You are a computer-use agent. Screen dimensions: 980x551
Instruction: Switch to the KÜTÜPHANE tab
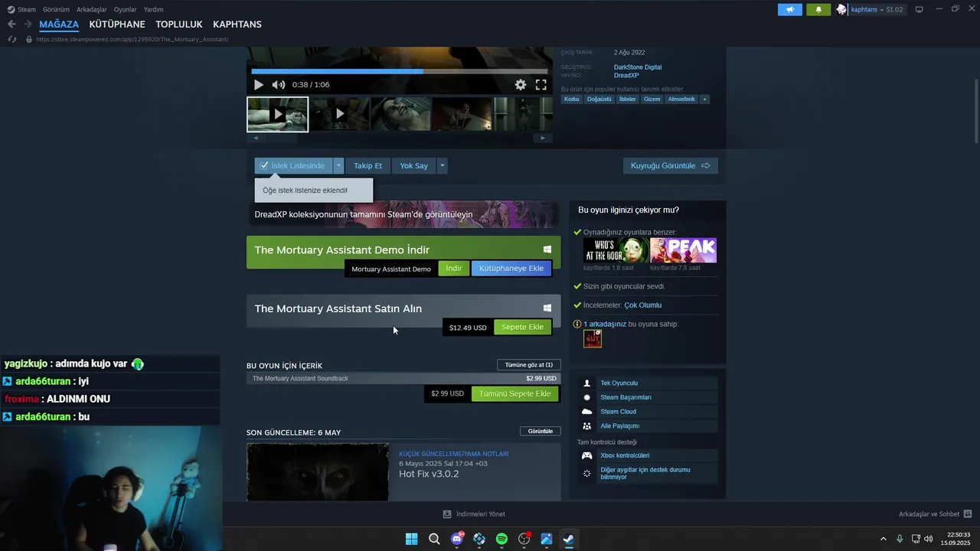point(117,24)
